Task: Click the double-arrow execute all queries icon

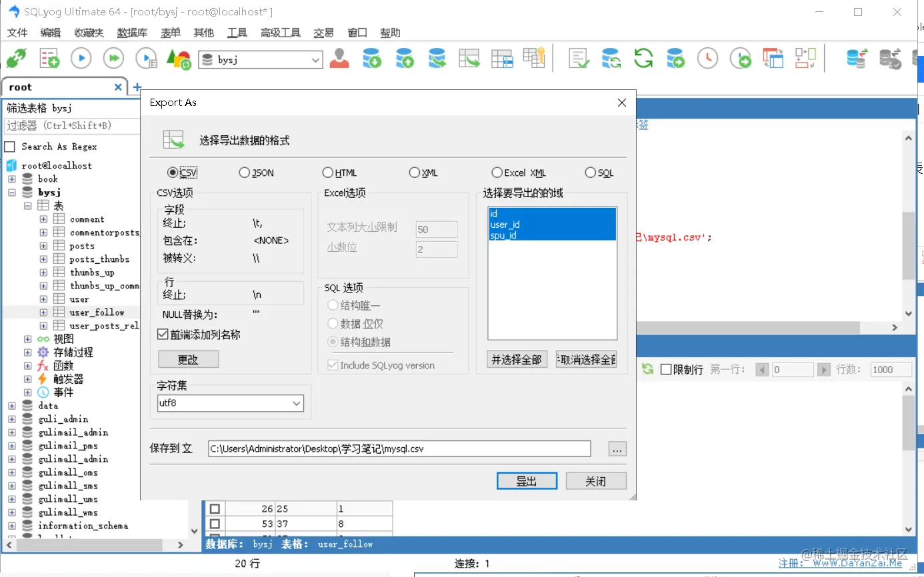Action: (114, 59)
